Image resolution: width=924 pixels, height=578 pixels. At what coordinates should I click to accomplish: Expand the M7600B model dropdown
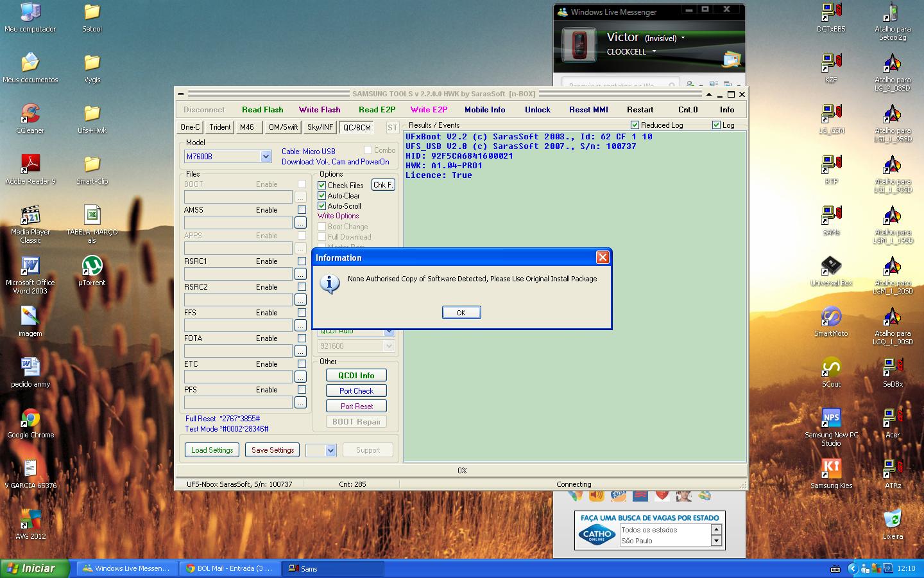(x=266, y=156)
